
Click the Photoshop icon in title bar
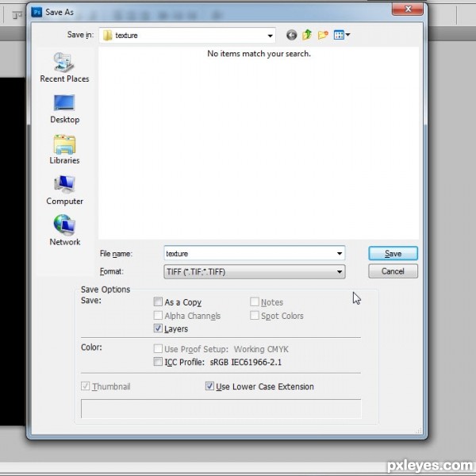tap(36, 12)
